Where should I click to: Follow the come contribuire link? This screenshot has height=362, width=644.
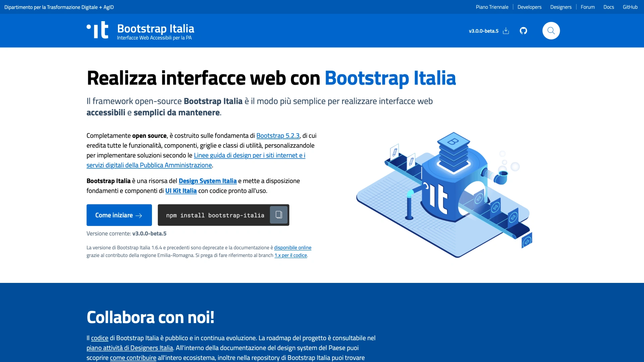[x=133, y=358]
